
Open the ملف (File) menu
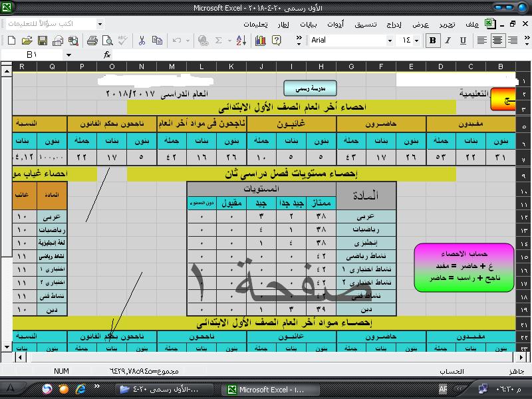(471, 24)
